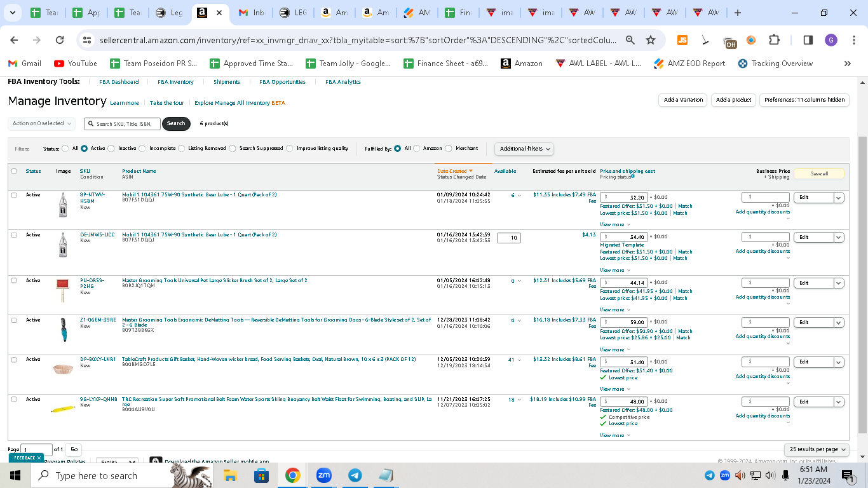Open the Windows Start menu

15,475
